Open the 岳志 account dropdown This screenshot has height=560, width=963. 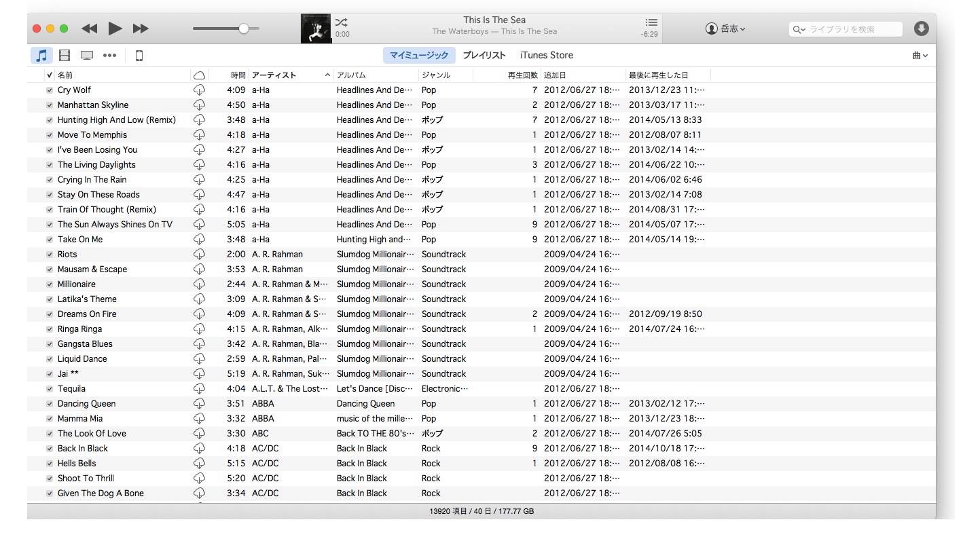point(725,29)
